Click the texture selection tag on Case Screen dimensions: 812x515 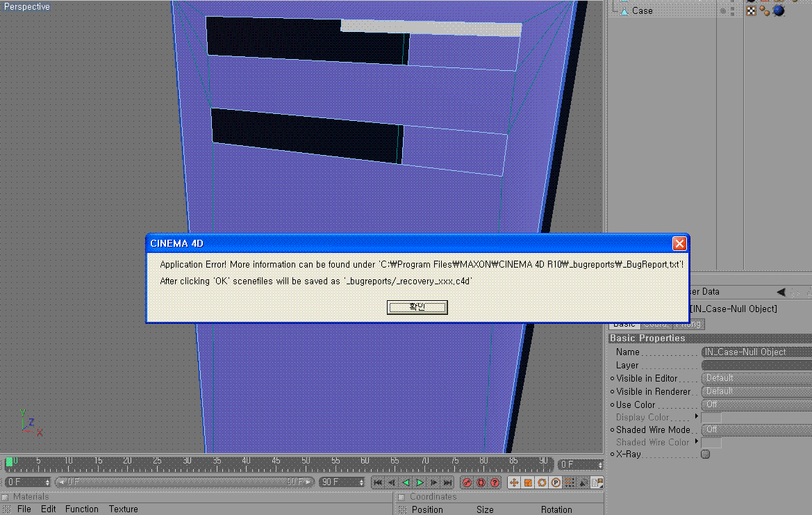coord(764,11)
